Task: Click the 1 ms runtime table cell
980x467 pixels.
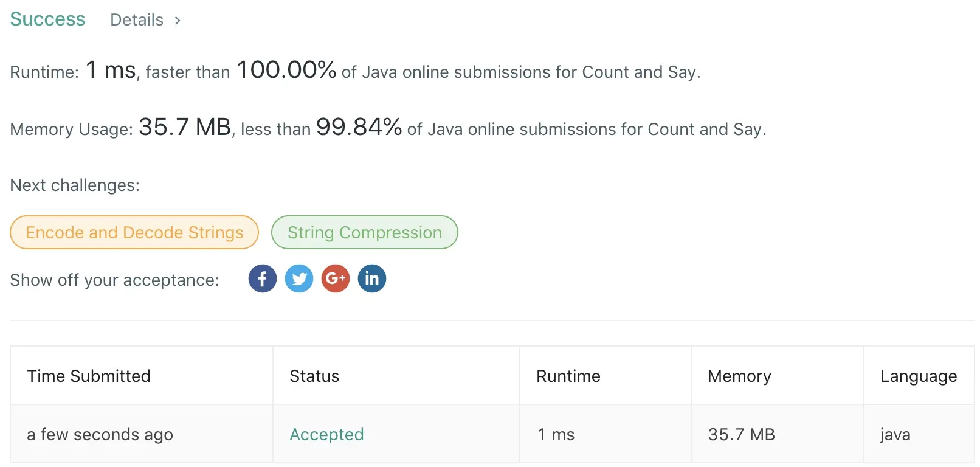Action: click(x=556, y=435)
